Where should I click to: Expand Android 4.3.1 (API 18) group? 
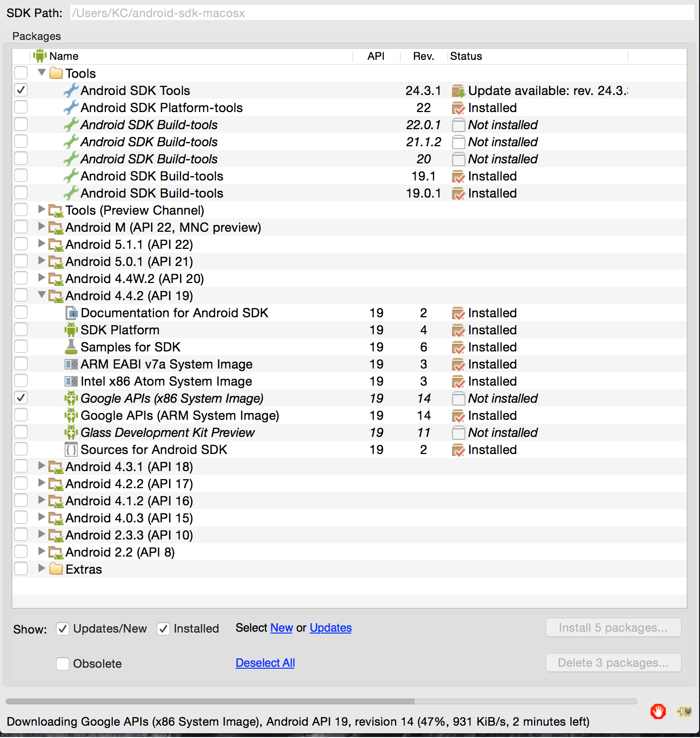pos(42,466)
